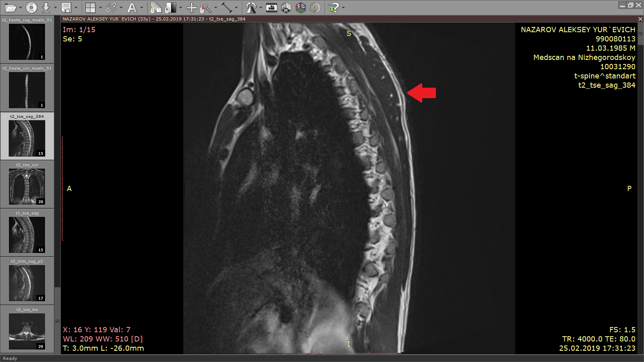The image size is (644, 362).
Task: Open the MPR reconstruction tool
Action: pyautogui.click(x=286, y=7)
